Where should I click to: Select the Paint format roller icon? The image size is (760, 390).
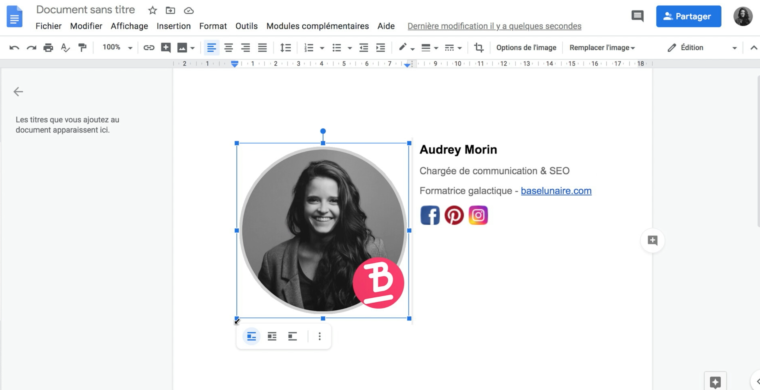82,47
